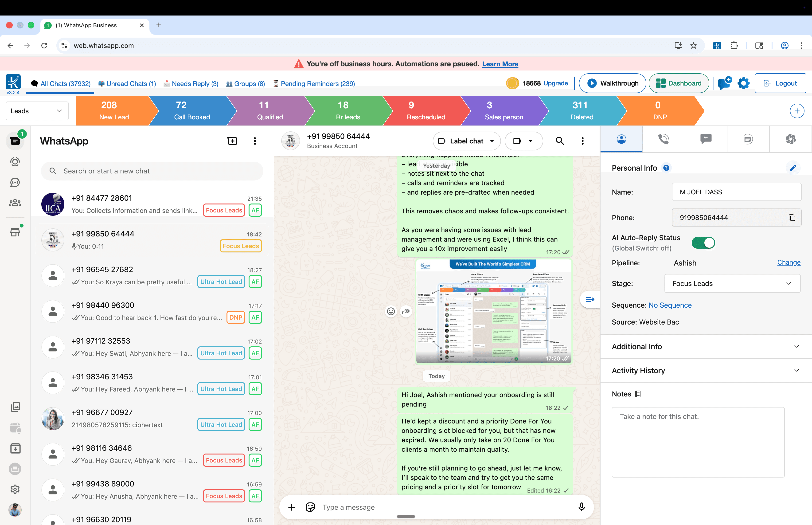
Task: Click the Learn More link in the banner
Action: pos(500,64)
